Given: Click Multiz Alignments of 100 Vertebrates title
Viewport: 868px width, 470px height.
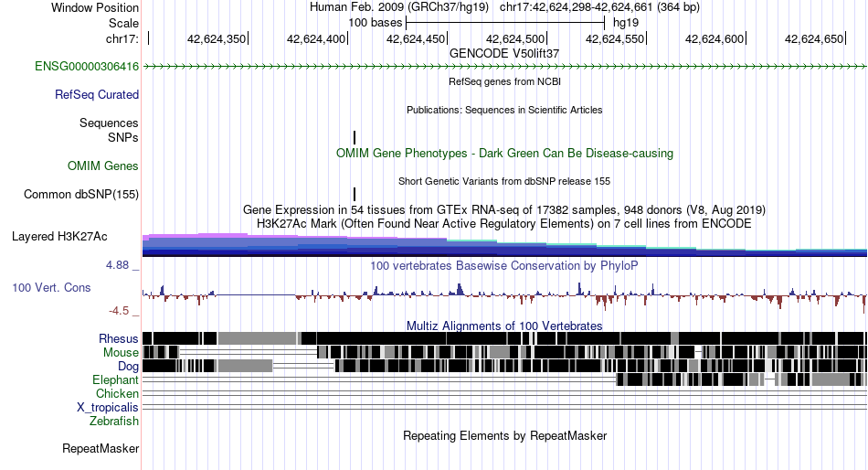Looking at the screenshot, I should pyautogui.click(x=504, y=326).
